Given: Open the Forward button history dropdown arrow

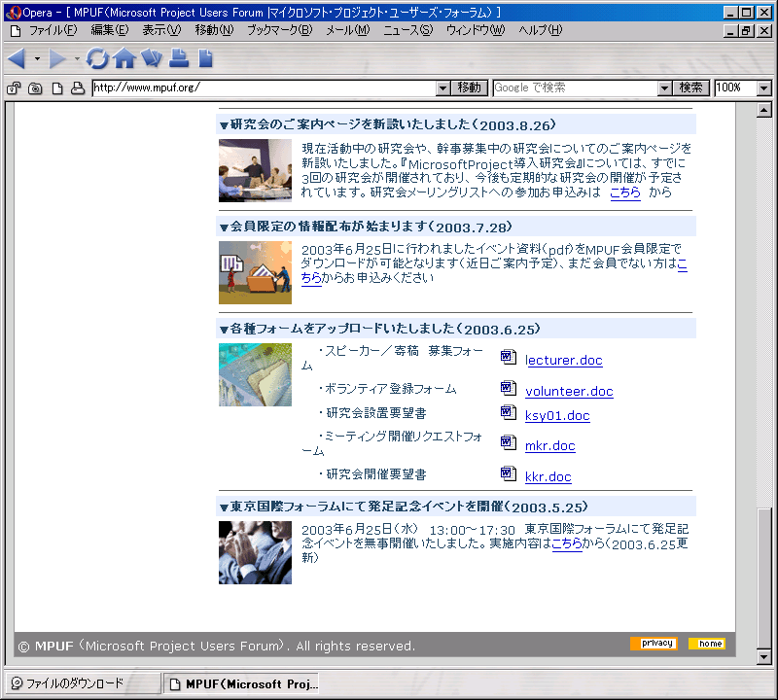Looking at the screenshot, I should tap(77, 59).
